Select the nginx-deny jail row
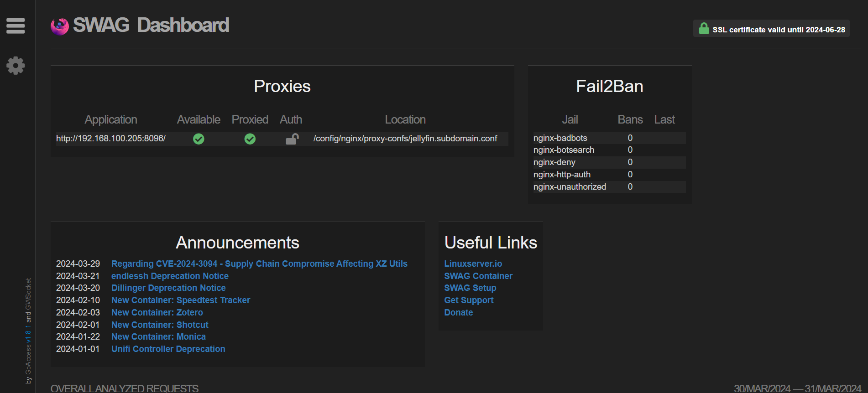This screenshot has width=868, height=393. pos(609,162)
